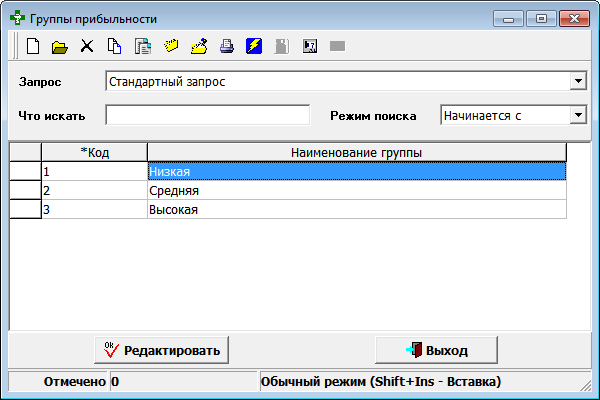Click the paste documents icon
Screen dimensions: 600x400
coord(143,46)
